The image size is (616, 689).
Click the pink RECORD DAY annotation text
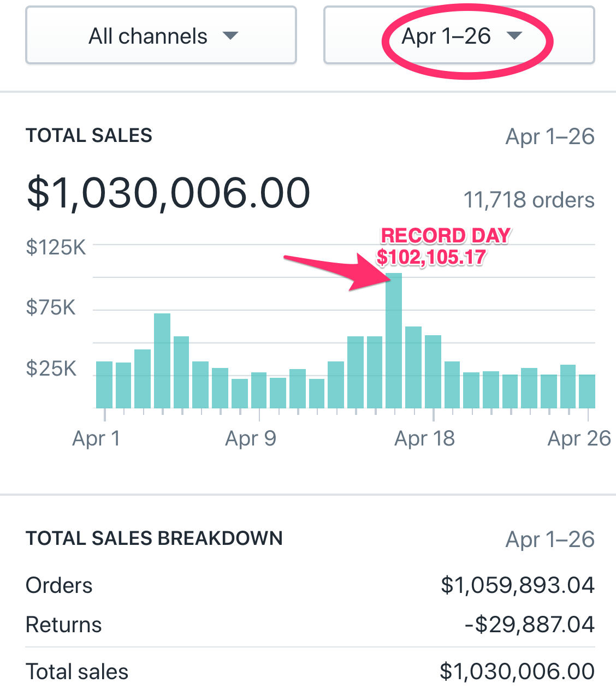point(445,236)
